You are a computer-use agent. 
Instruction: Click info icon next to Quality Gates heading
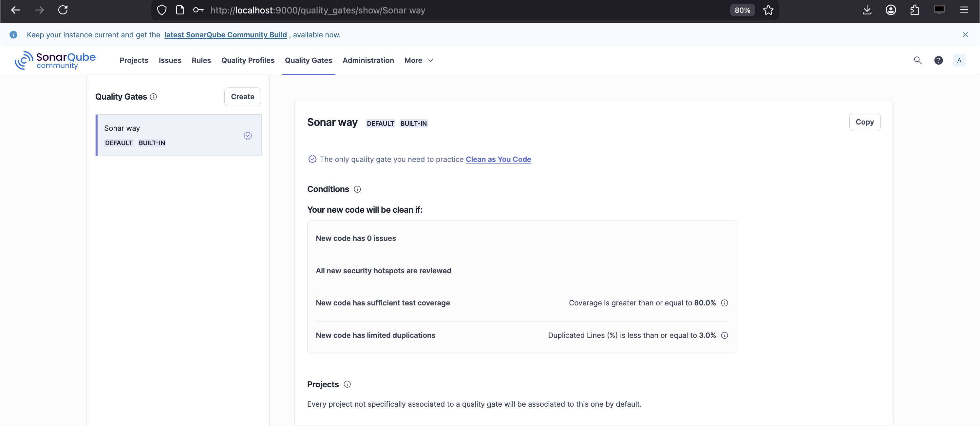click(x=153, y=97)
